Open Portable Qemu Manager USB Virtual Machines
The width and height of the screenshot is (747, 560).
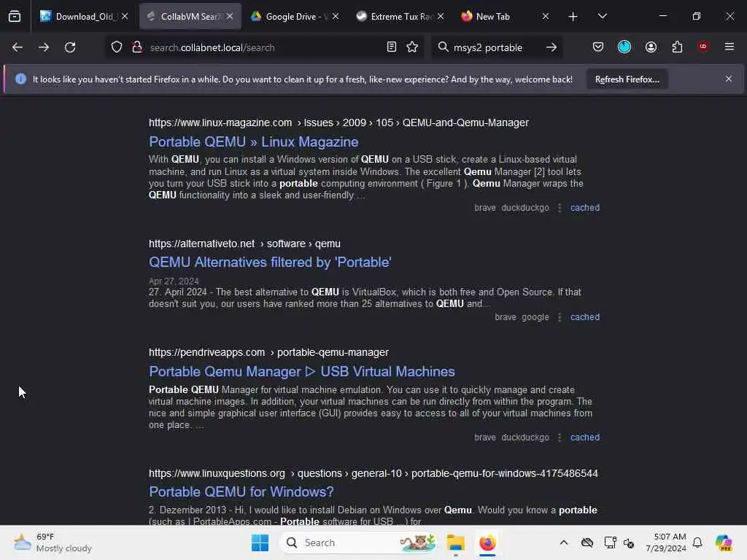[302, 371]
